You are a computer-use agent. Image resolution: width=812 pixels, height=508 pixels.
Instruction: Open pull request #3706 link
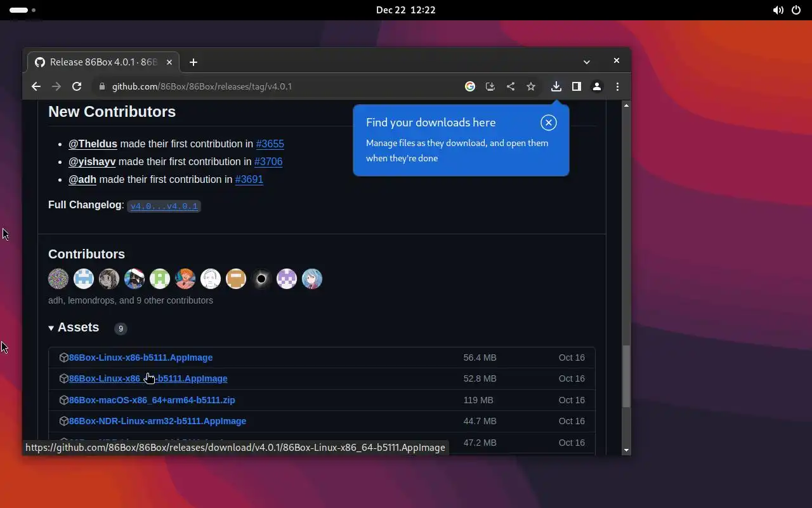(268, 161)
